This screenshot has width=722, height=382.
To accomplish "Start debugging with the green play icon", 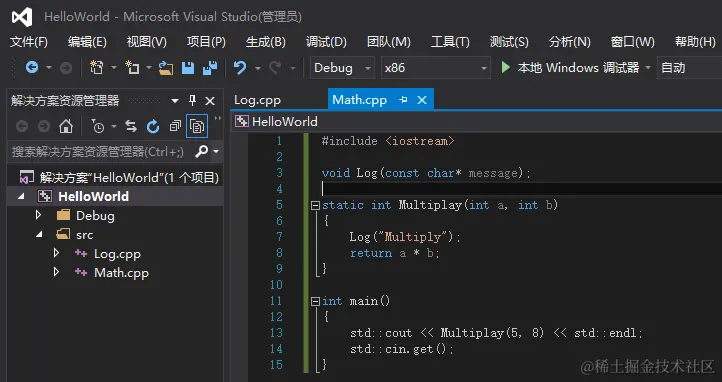I will [x=506, y=68].
